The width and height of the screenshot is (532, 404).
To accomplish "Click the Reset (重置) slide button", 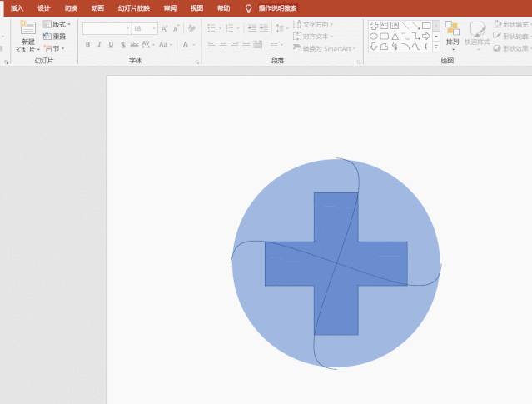I will 56,37.
